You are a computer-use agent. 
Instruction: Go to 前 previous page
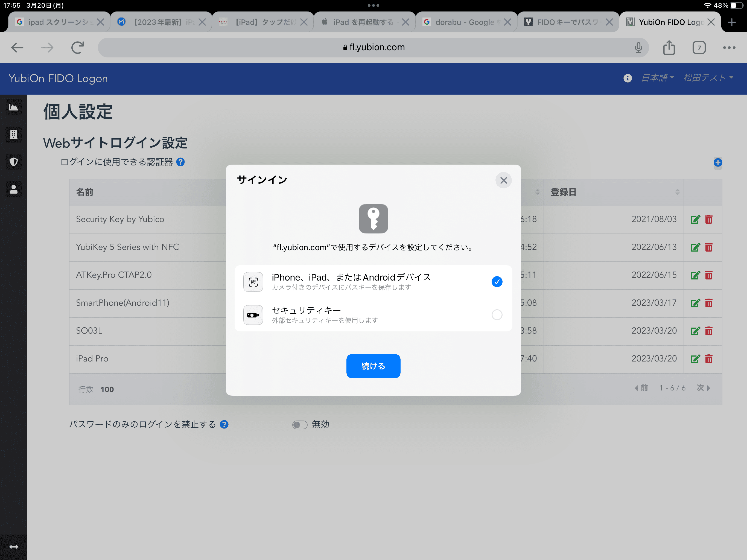(x=641, y=388)
